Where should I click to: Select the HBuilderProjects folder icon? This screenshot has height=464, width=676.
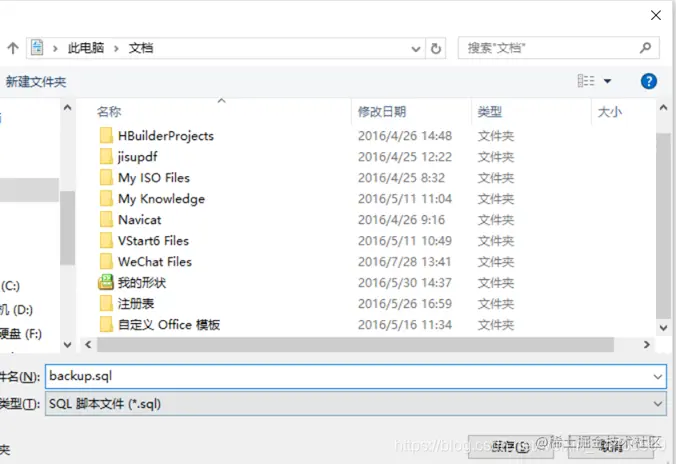pos(106,135)
